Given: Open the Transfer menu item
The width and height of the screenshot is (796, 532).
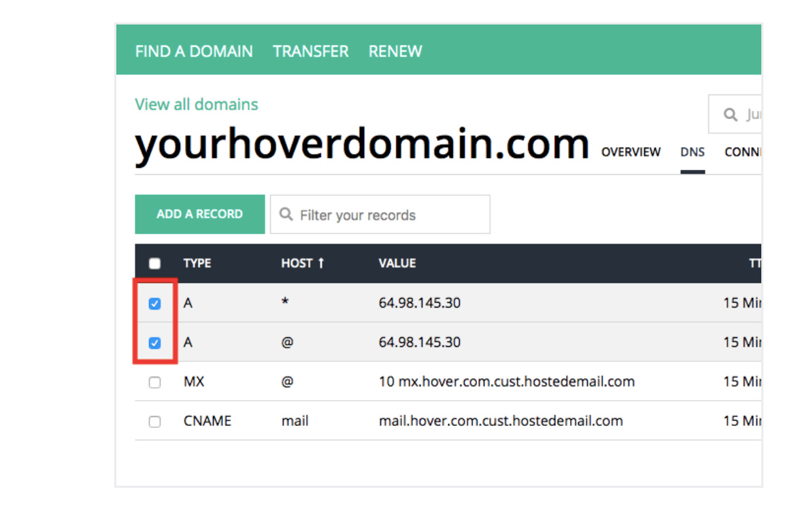Looking at the screenshot, I should 311,51.
